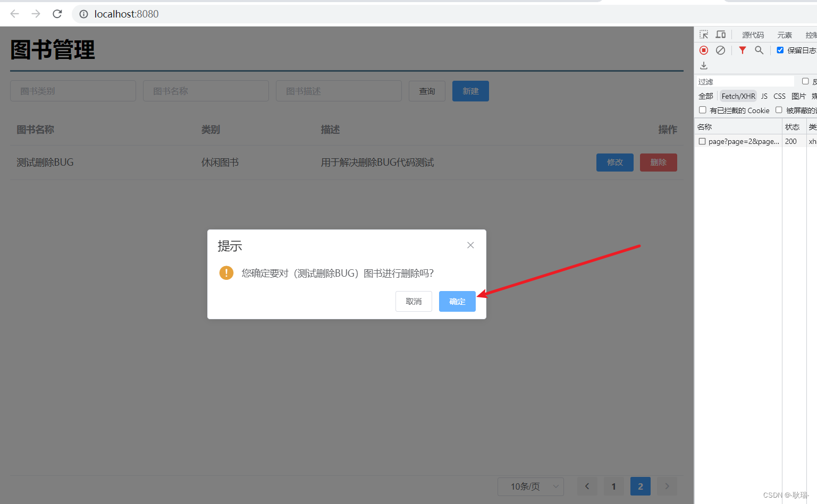
Task: Go to page 1 in pagination
Action: tap(614, 486)
